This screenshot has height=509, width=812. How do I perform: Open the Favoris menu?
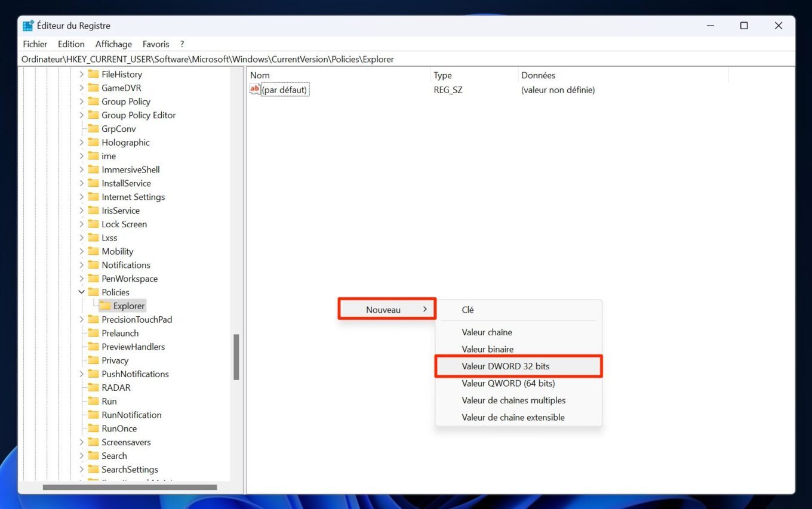pyautogui.click(x=156, y=44)
